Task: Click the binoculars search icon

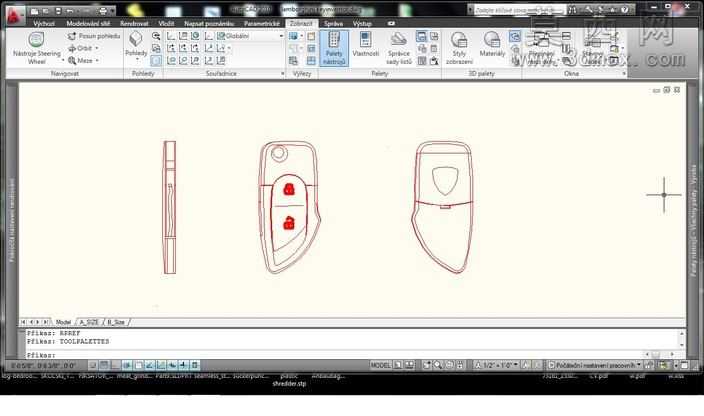Action: [572, 10]
